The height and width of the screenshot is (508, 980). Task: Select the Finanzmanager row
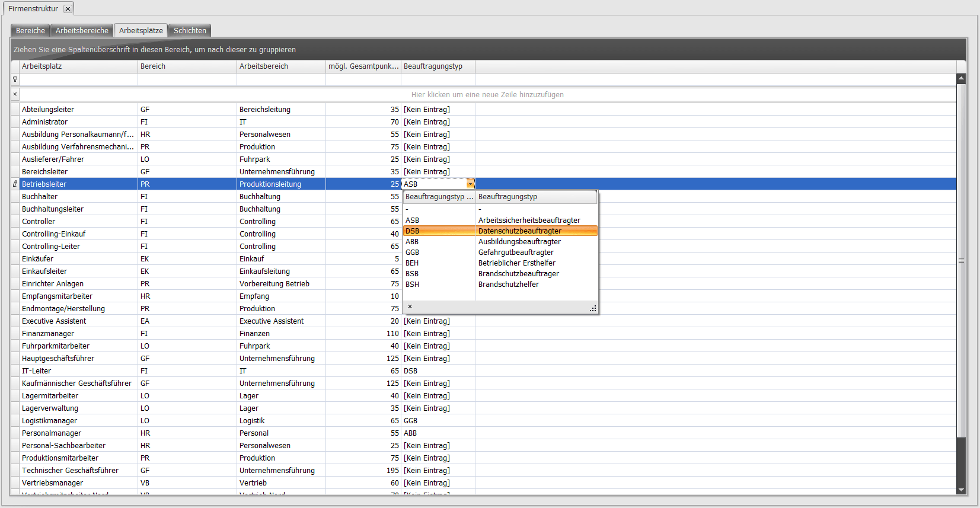pyautogui.click(x=48, y=334)
